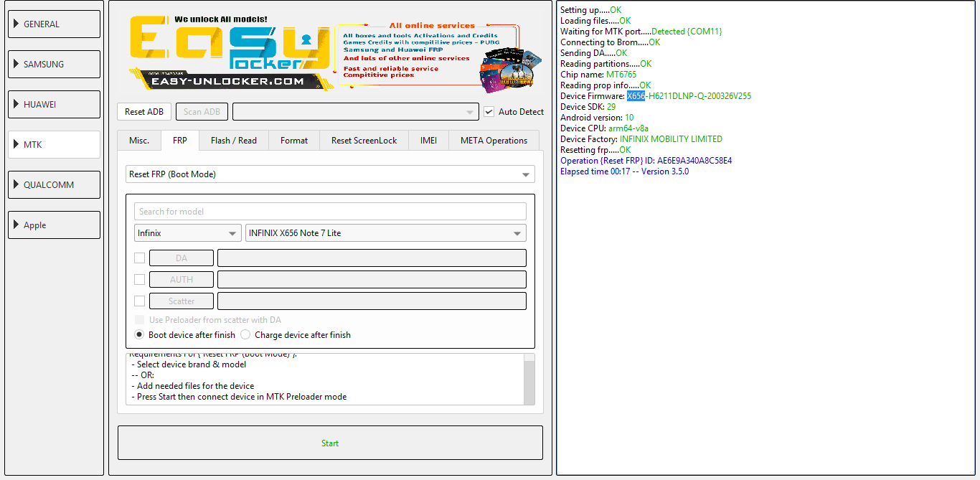980x480 pixels.
Task: Enable the Scatter file checkbox
Action: [x=140, y=301]
